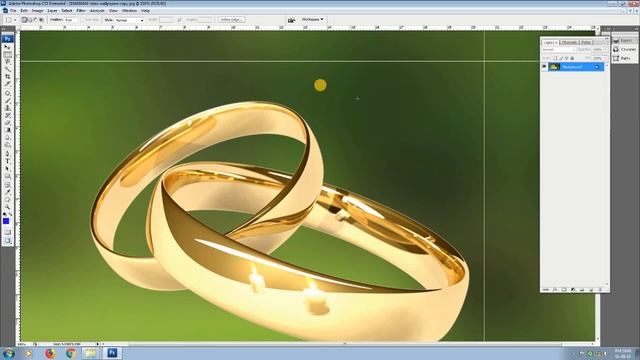Select the Rectangular Marquee tool
Image resolution: width=640 pixels, height=360 pixels.
coord(7,54)
